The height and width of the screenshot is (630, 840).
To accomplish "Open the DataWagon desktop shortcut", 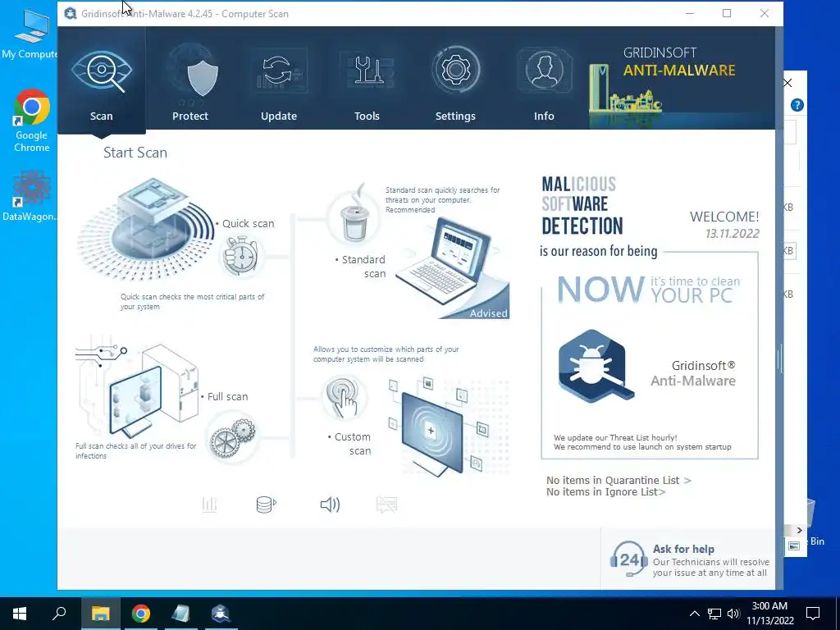I will (x=30, y=195).
